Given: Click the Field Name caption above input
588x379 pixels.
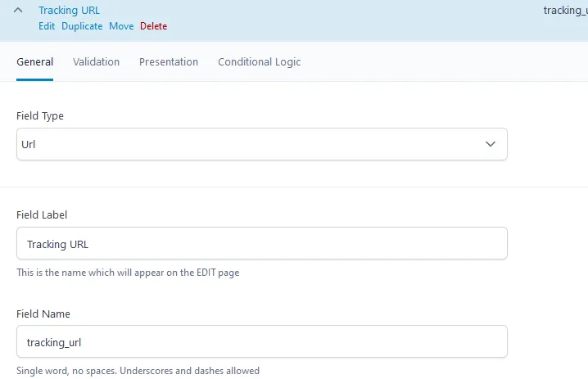Looking at the screenshot, I should [43, 314].
